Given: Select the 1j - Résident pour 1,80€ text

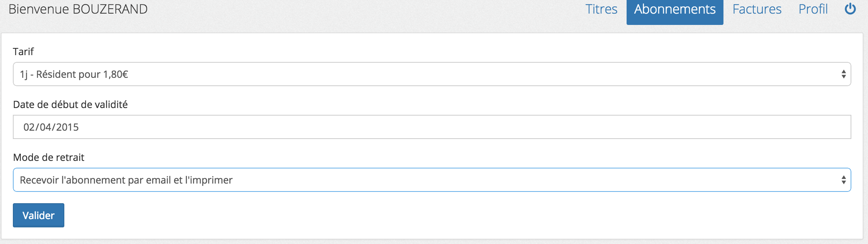Looking at the screenshot, I should tap(74, 74).
